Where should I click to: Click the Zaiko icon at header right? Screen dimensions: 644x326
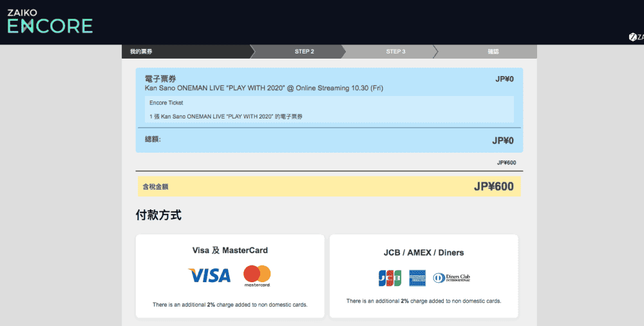coord(636,37)
